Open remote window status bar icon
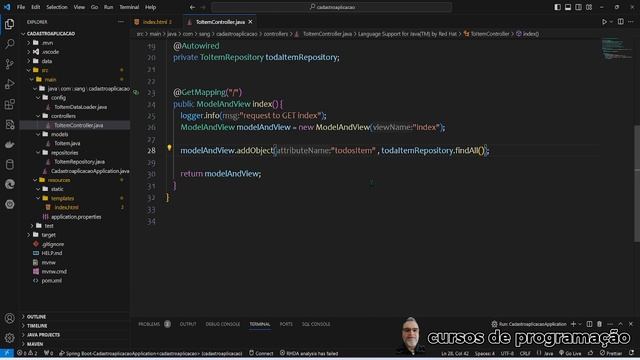This screenshot has width=640, height=360. click(7, 353)
